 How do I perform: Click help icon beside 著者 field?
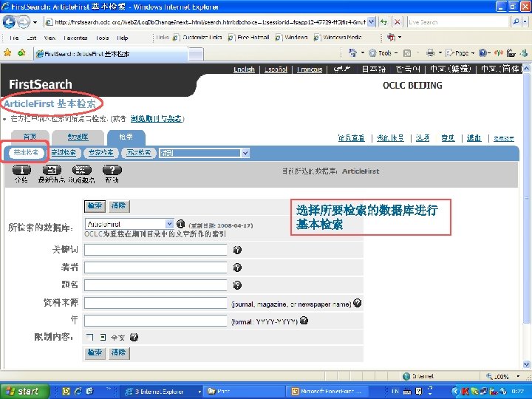[237, 267]
